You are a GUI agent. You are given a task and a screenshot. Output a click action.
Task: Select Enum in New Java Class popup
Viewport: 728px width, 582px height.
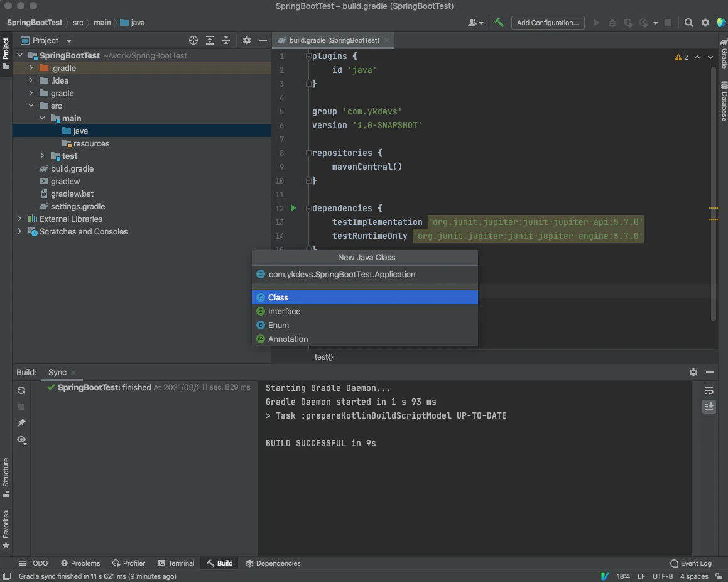tap(364, 325)
